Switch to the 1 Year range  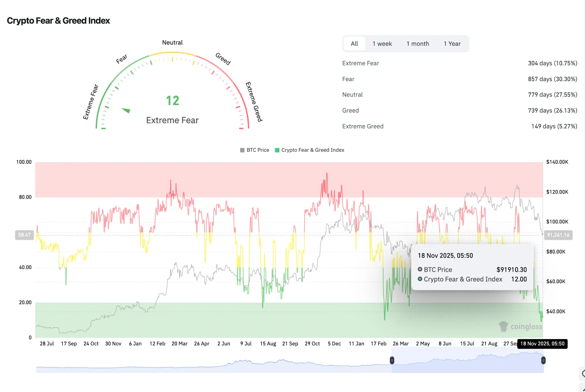point(452,44)
